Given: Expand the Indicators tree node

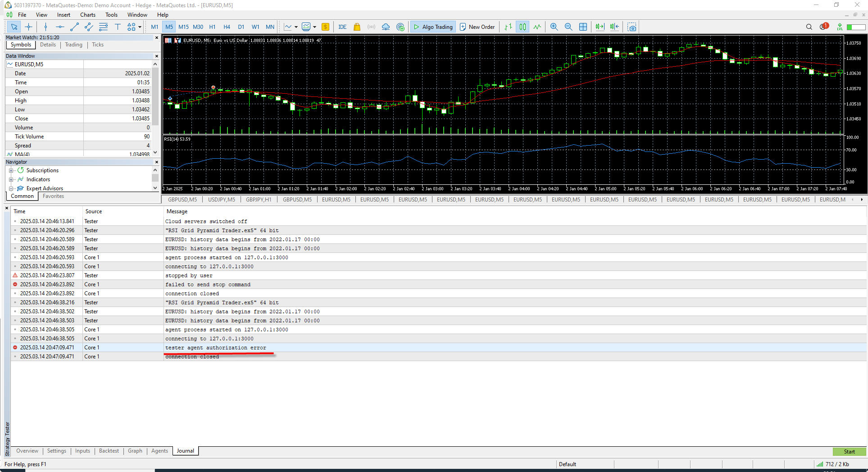Looking at the screenshot, I should click(x=11, y=179).
